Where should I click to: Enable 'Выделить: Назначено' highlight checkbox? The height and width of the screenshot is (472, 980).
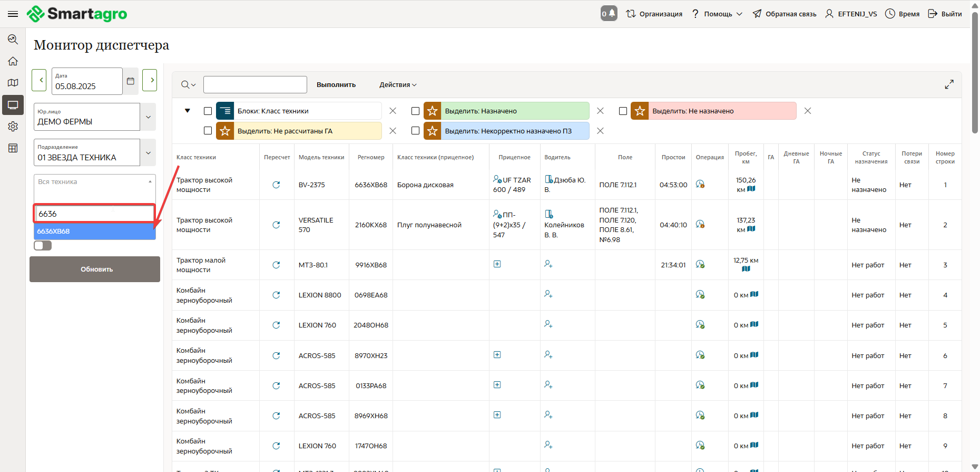coord(415,111)
